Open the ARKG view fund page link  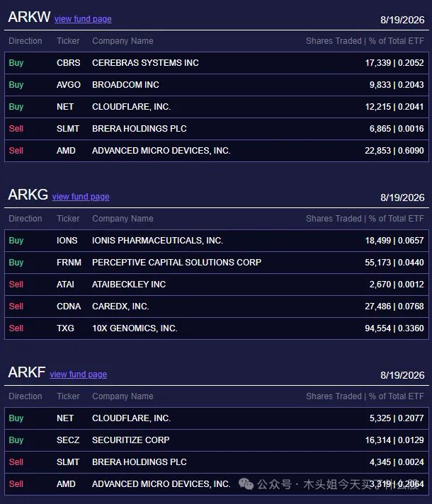click(81, 197)
